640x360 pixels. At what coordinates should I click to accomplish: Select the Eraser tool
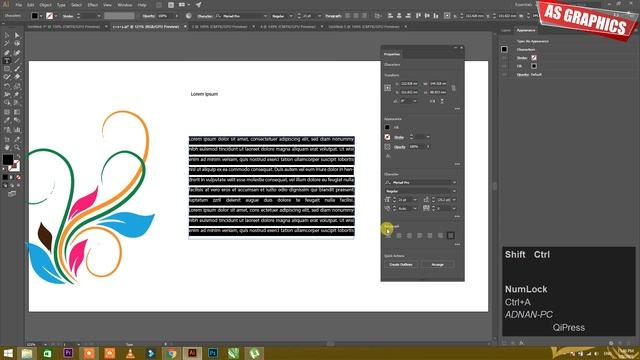(x=17, y=77)
